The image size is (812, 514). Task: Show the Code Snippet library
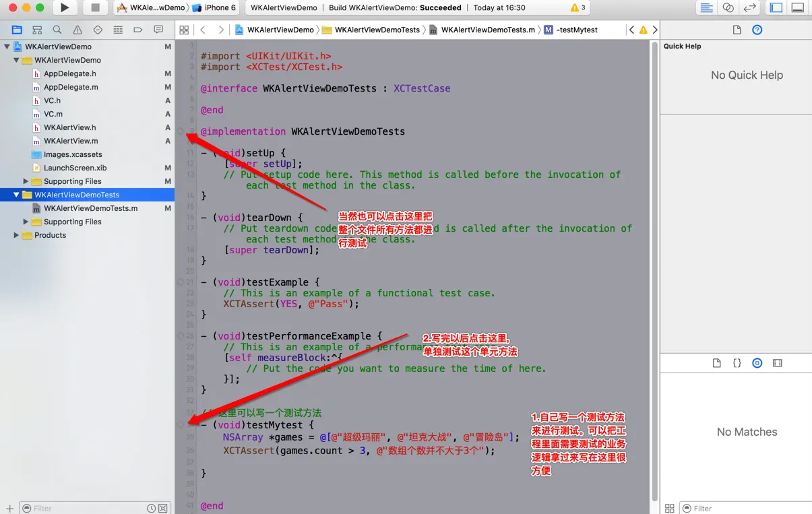pos(737,362)
